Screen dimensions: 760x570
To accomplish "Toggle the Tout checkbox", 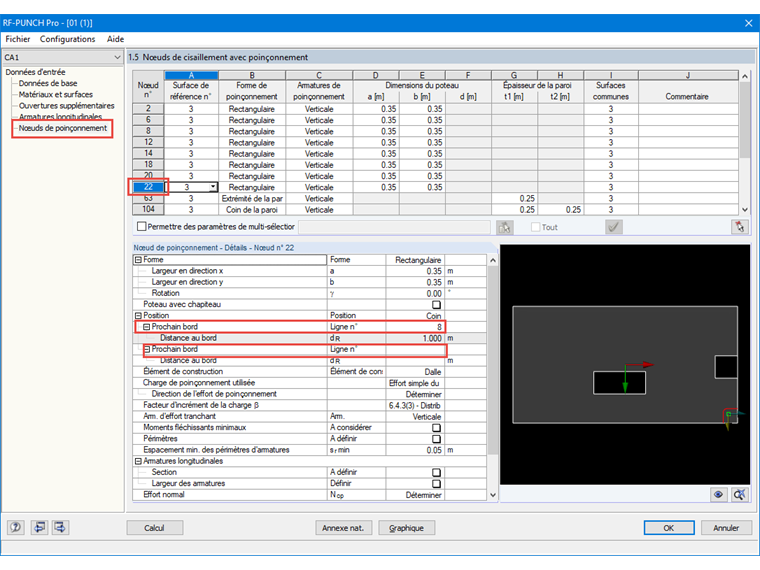I will click(x=536, y=227).
